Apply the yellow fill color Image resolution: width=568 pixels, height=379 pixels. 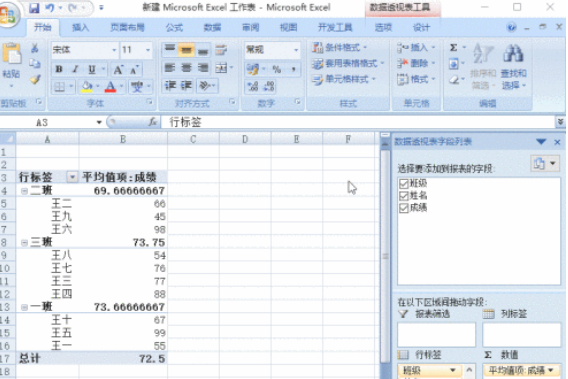[x=87, y=87]
